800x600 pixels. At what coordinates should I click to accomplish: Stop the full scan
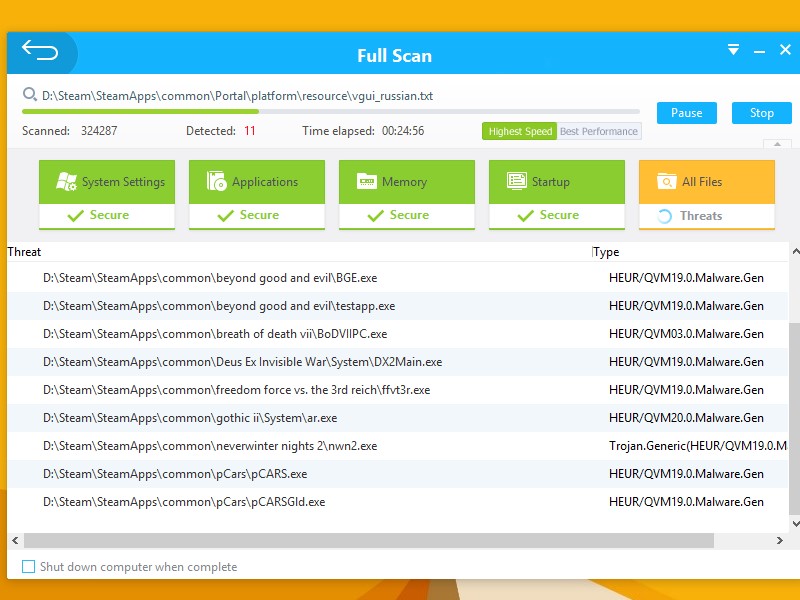click(x=761, y=113)
